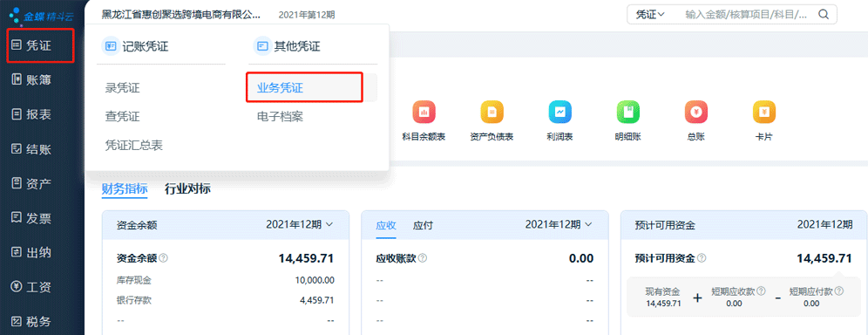Switch to the 财务指标 tab
This screenshot has width=868, height=335.
click(x=125, y=188)
